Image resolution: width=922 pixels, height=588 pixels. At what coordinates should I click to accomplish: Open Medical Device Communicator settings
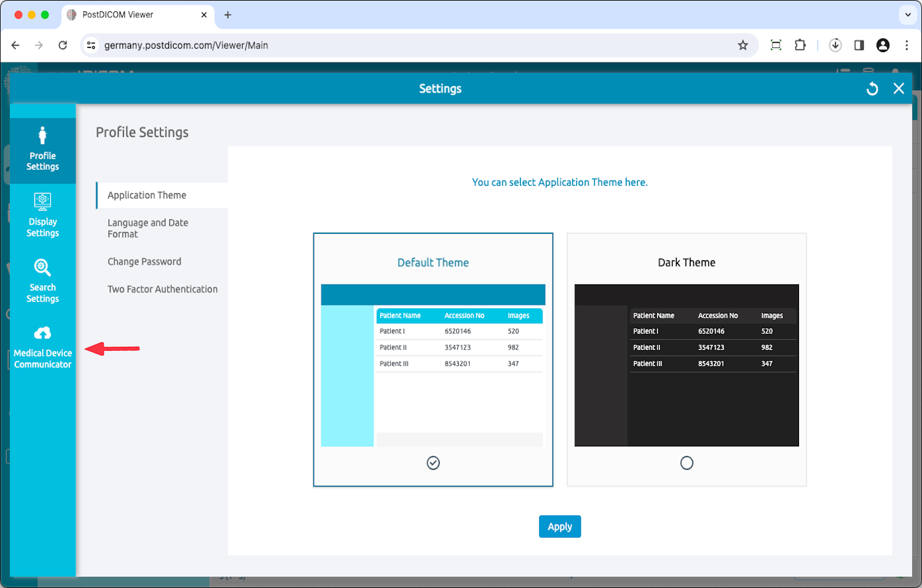42,346
